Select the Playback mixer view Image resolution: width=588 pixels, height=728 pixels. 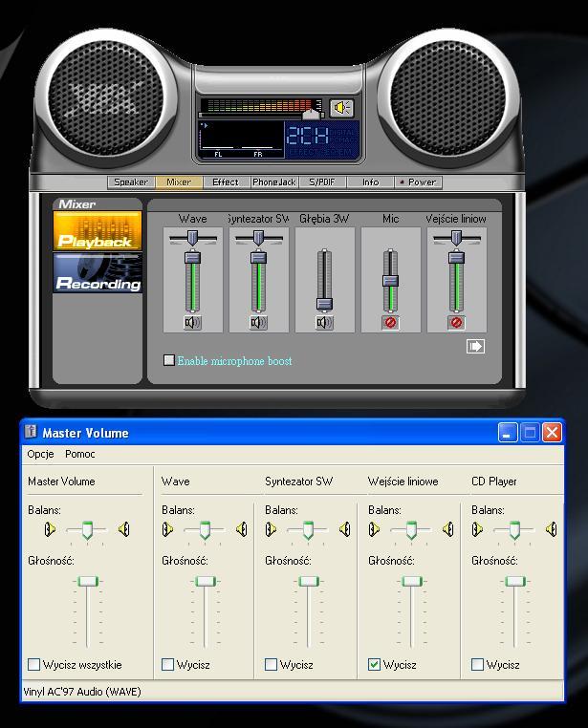point(98,231)
